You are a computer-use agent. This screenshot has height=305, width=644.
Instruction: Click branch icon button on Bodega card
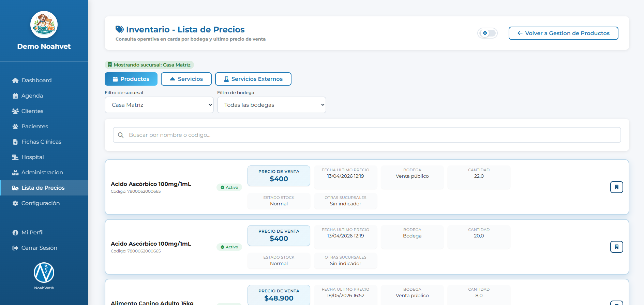(616, 247)
